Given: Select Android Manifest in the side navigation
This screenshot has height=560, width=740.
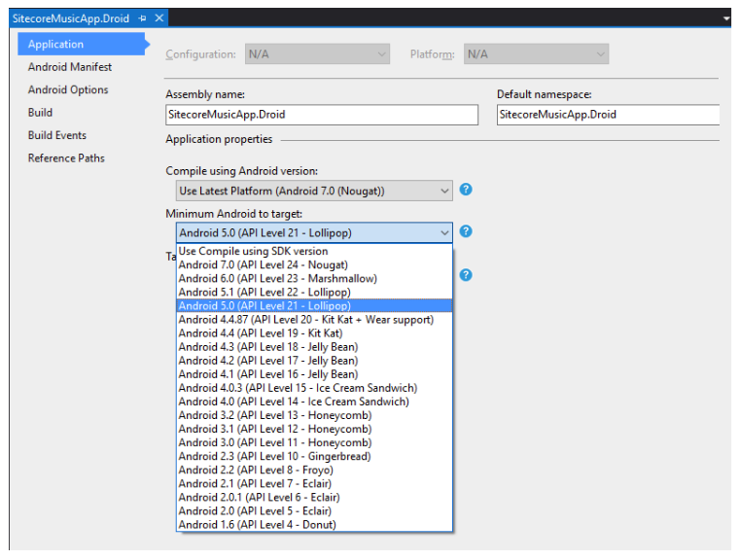Looking at the screenshot, I should 69,67.
